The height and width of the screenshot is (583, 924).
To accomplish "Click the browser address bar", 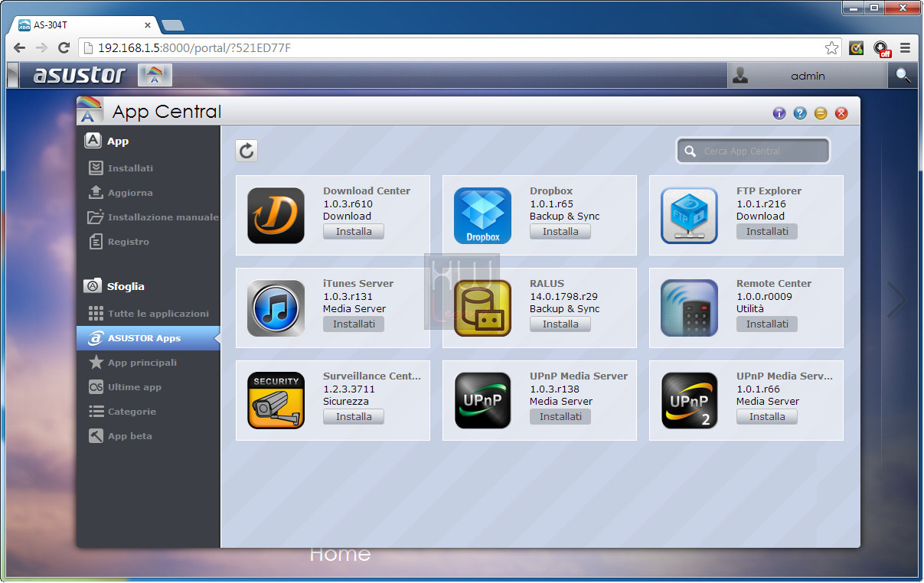I will pyautogui.click(x=459, y=48).
